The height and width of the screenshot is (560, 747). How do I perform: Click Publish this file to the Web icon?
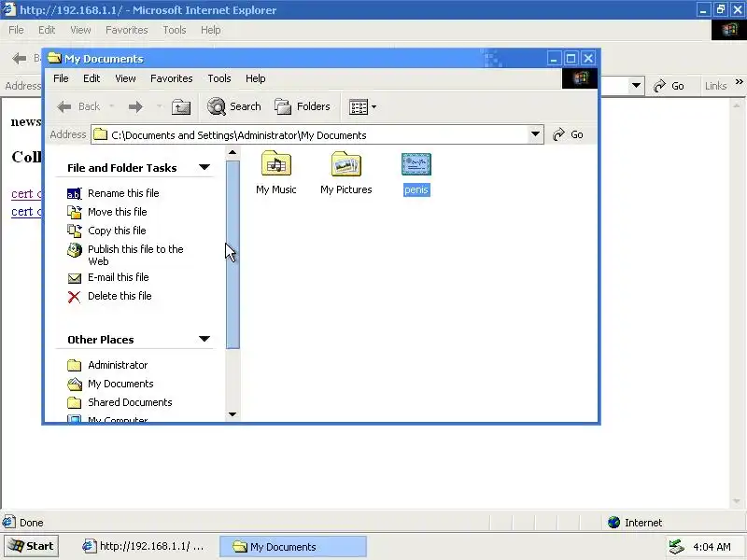75,250
